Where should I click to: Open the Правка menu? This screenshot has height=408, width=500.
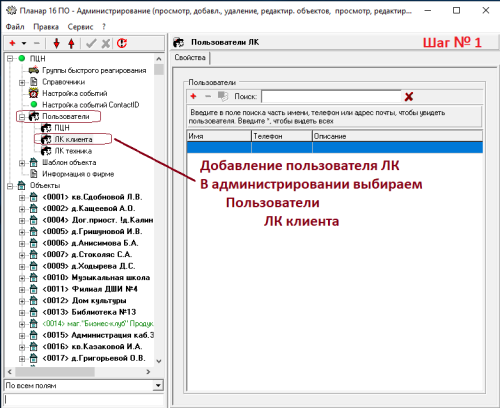pyautogui.click(x=46, y=27)
